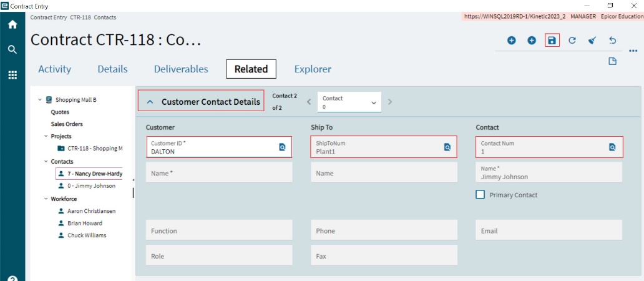
Task: Click the help question mark icon
Action: (12, 279)
